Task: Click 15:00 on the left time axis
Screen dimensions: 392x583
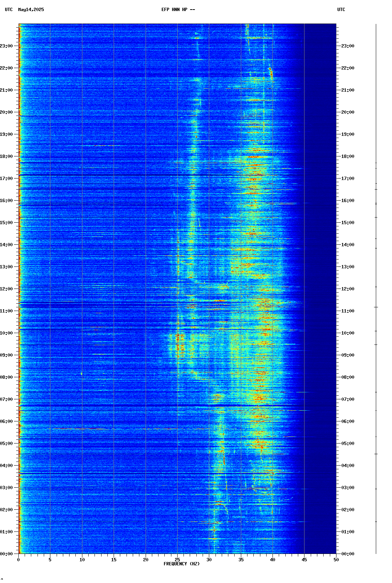Action: tap(6, 223)
